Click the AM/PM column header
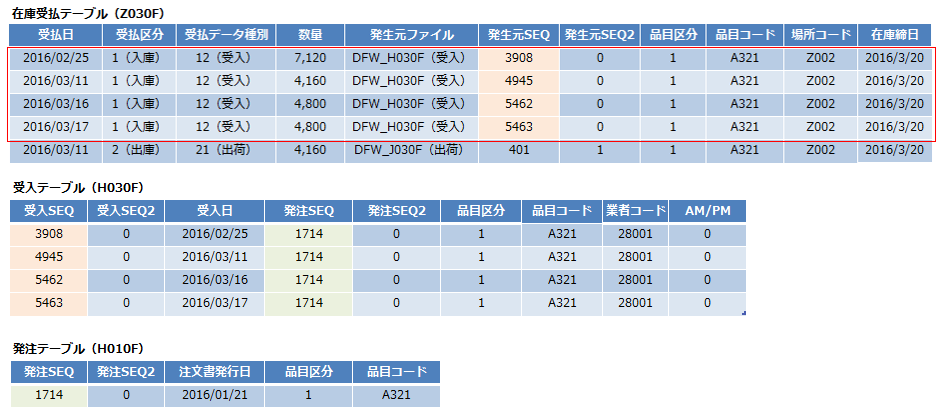Viewport: 944px width, 420px height. (707, 211)
